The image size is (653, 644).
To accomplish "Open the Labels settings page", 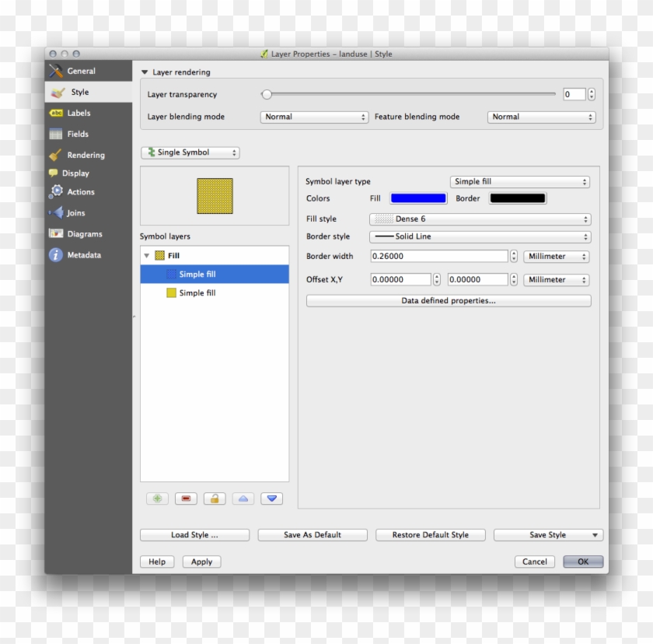I will pos(78,112).
